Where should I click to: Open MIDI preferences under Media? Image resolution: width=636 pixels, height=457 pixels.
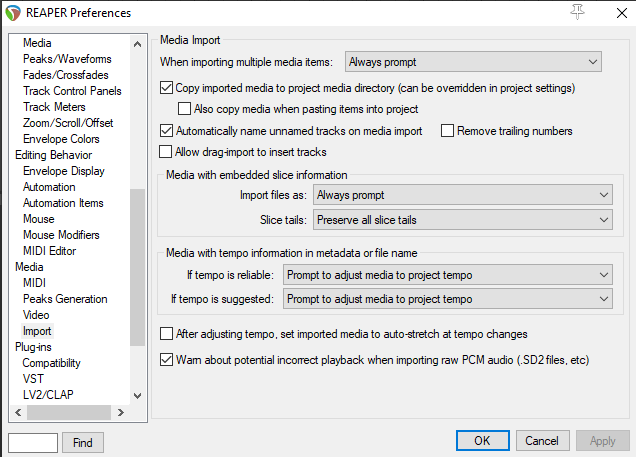tap(34, 283)
